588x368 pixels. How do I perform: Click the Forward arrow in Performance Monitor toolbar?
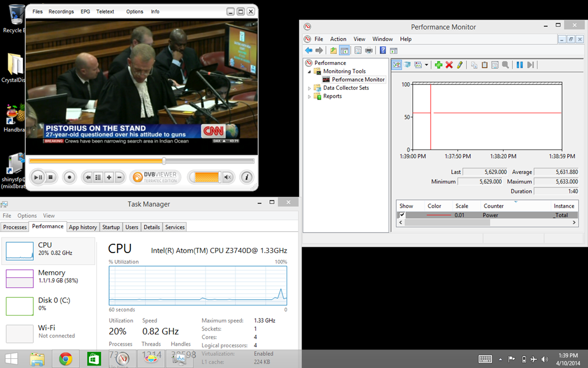coord(319,51)
